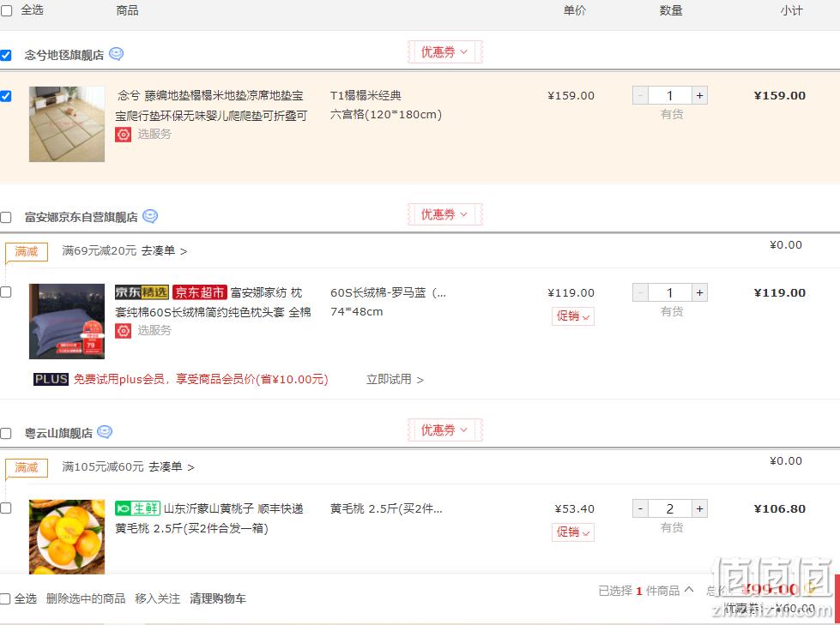The height and width of the screenshot is (625, 840).
Task: Open the 念兮 藤编地垫 product title link
Action: pyautogui.click(x=212, y=105)
